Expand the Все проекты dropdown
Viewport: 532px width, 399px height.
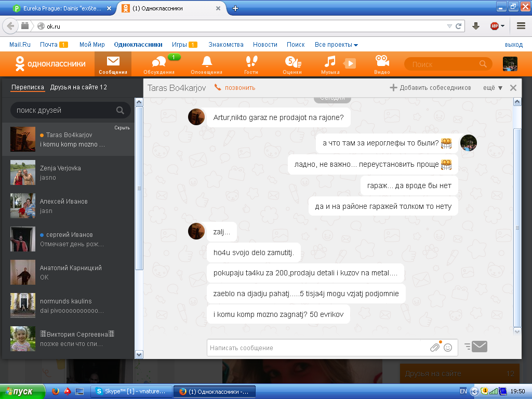(336, 45)
